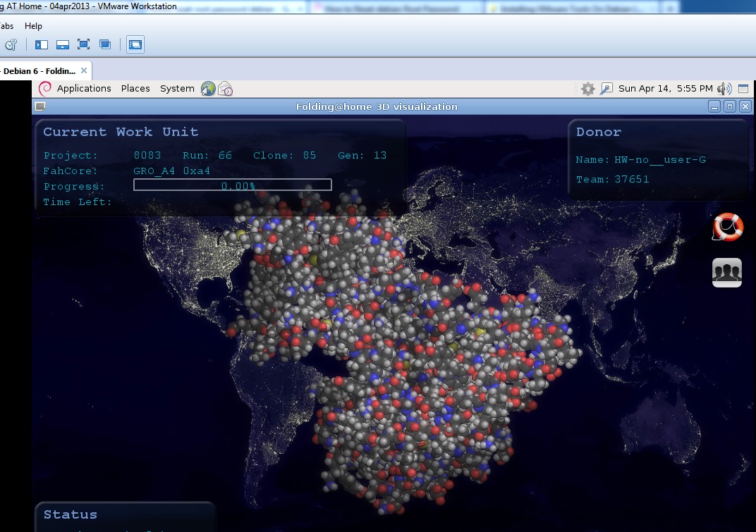Launch the mail client envelope icon
Image resolution: width=756 pixels, height=532 pixels.
225,89
